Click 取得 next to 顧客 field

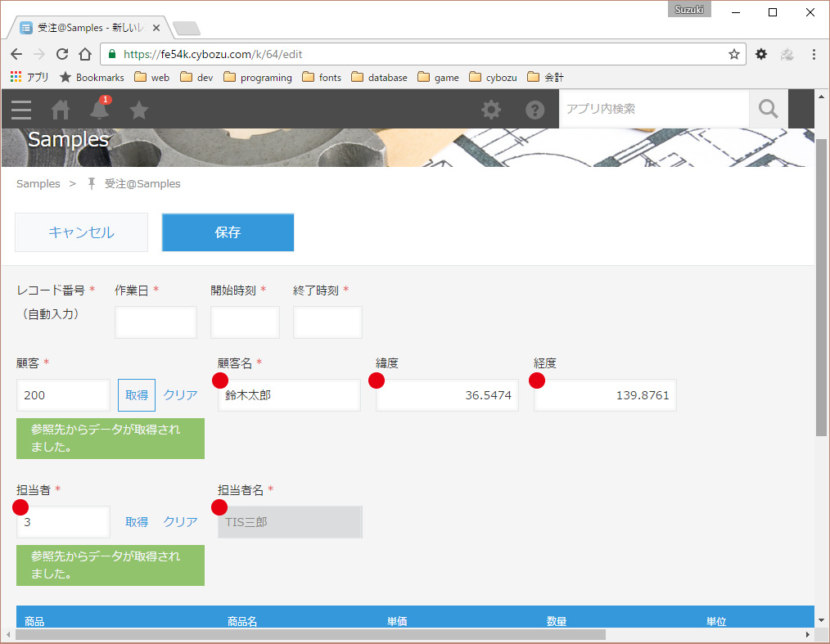137,394
